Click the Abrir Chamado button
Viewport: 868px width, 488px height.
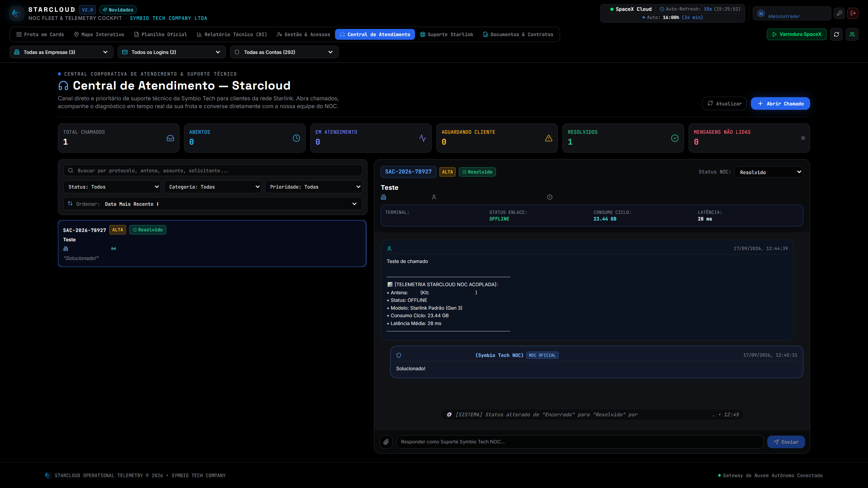click(x=780, y=104)
